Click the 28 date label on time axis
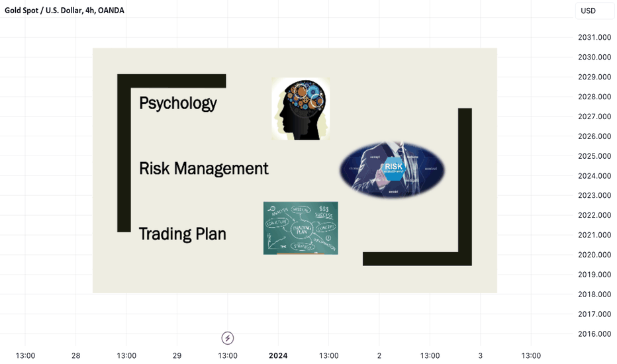This screenshot has width=617, height=364. click(76, 356)
